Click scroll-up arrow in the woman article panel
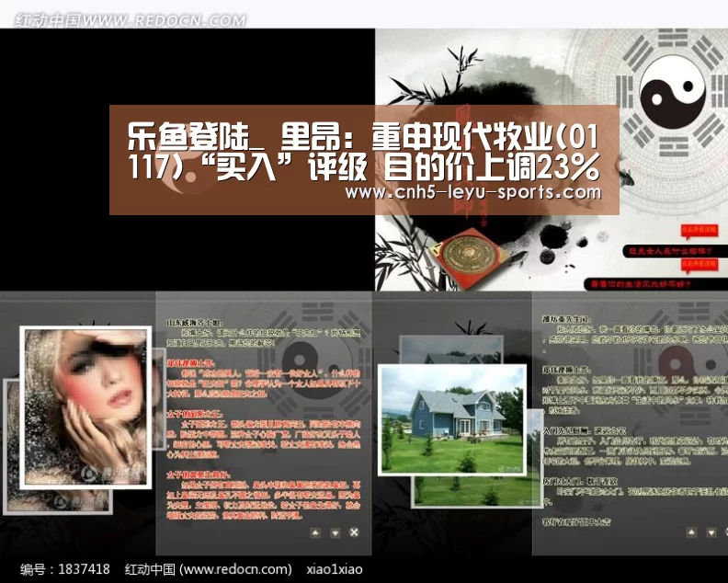The image size is (728, 583). tap(315, 532)
